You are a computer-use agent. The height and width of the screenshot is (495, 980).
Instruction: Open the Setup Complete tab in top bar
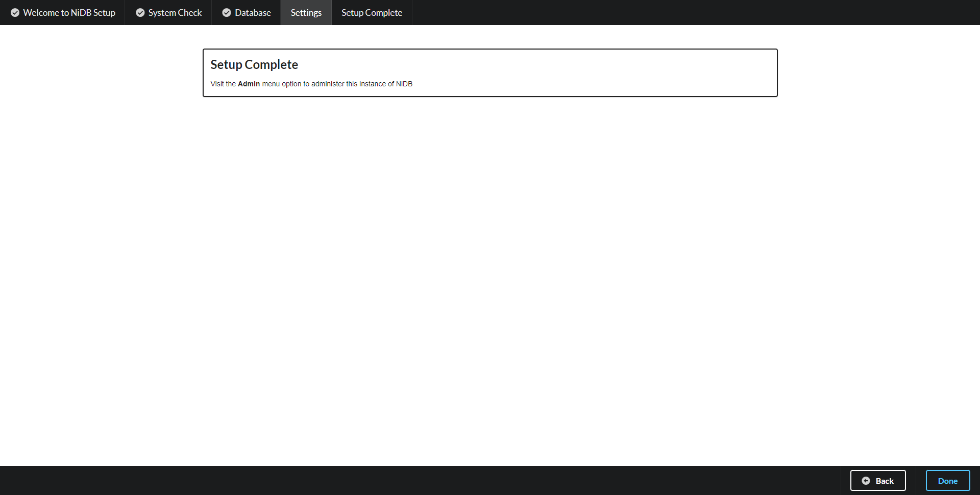click(372, 13)
